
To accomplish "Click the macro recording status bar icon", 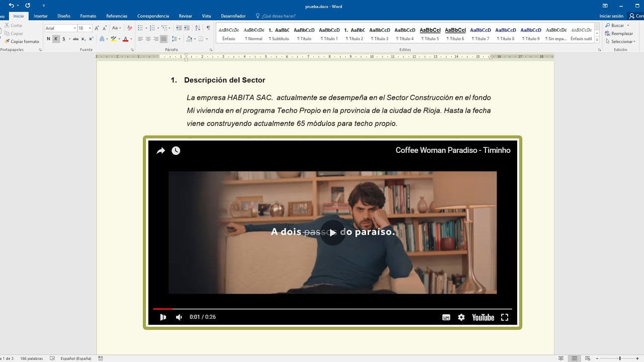I will [x=101, y=358].
